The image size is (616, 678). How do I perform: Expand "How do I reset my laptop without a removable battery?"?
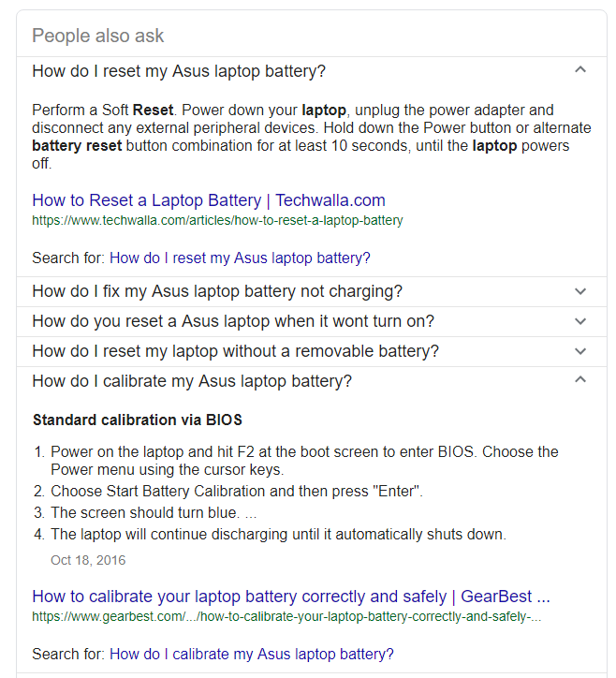pos(235,351)
